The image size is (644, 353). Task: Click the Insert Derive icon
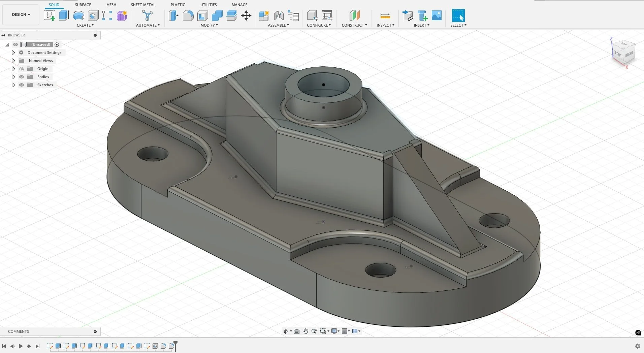click(x=408, y=15)
